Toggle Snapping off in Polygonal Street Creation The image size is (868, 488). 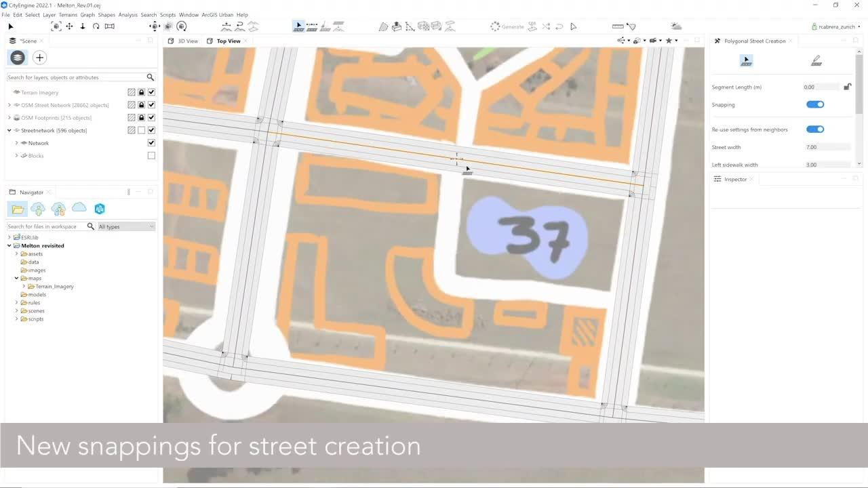coord(815,104)
